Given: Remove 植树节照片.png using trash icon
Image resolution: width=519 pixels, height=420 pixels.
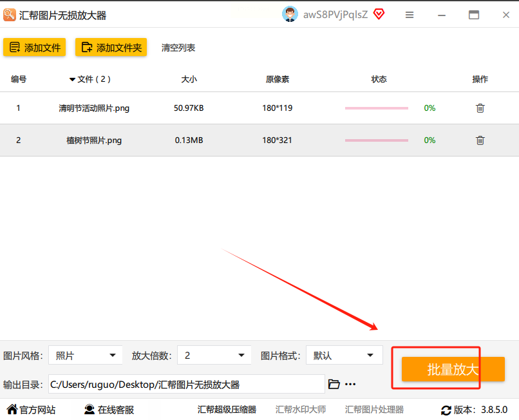Looking at the screenshot, I should 480,140.
